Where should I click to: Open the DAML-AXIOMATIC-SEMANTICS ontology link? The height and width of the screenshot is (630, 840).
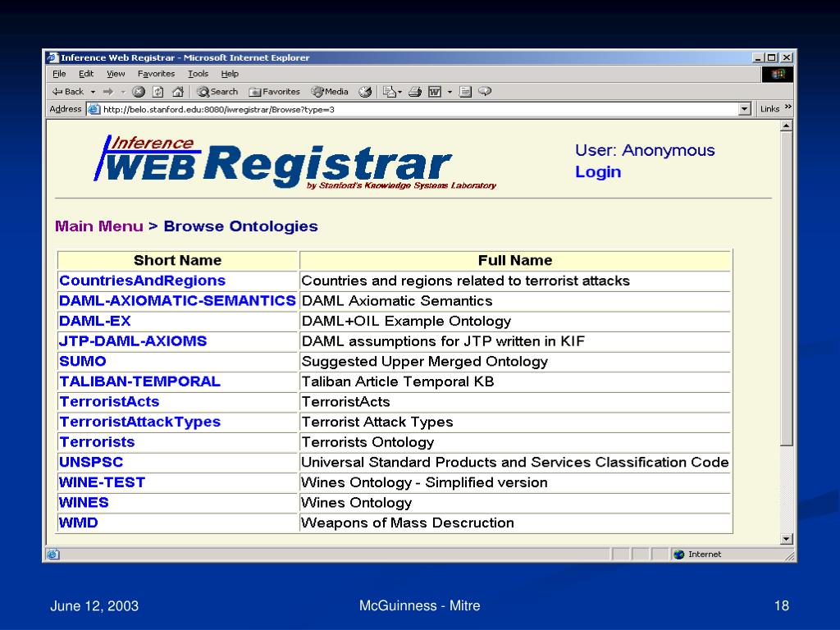coord(177,300)
